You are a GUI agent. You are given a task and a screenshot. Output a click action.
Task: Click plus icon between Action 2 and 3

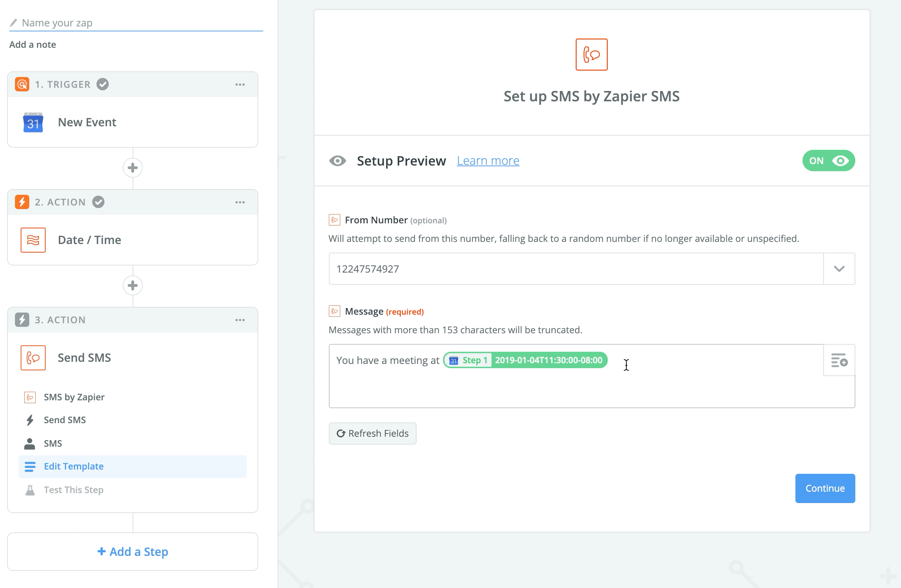click(132, 285)
